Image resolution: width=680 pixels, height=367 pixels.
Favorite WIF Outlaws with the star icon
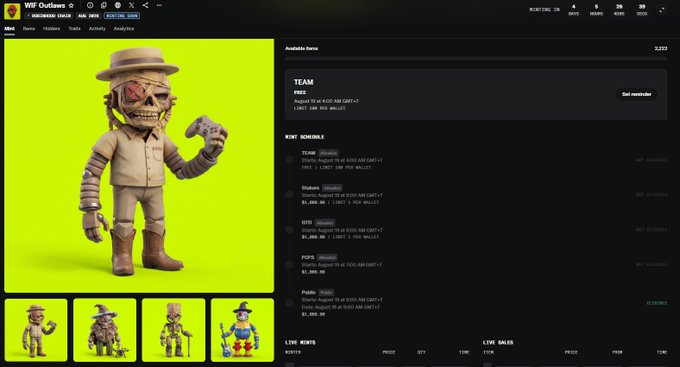[x=71, y=6]
